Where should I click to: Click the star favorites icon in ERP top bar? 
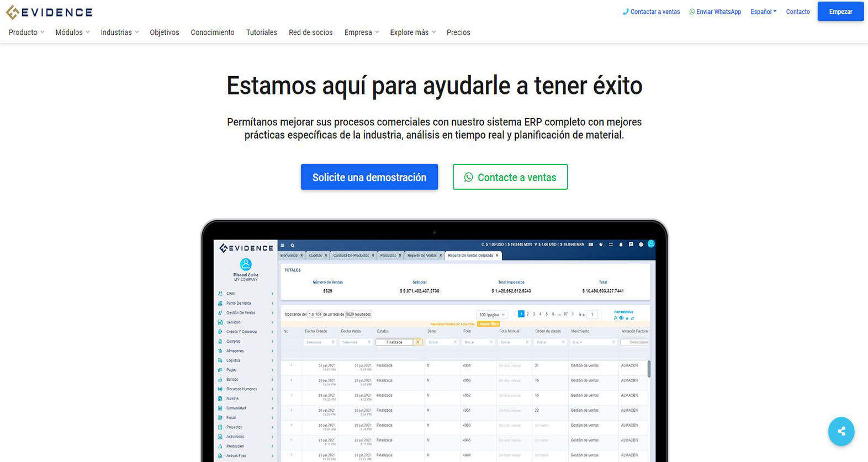click(601, 245)
